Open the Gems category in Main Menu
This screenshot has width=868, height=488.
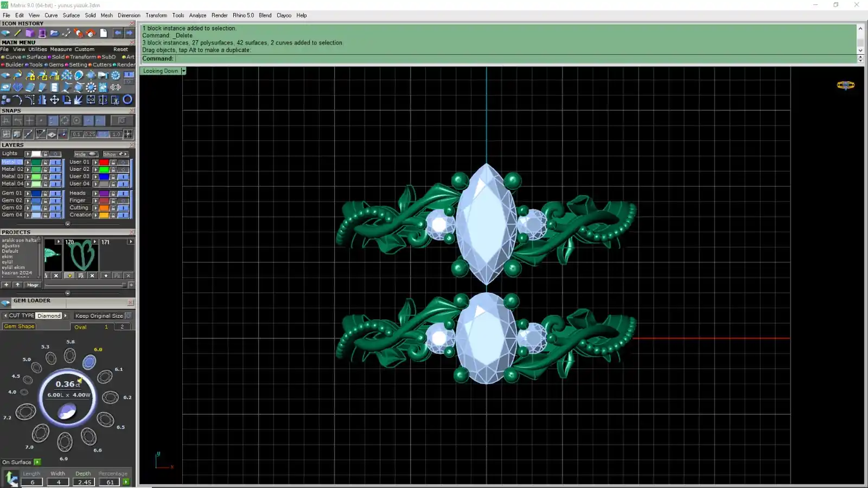[x=56, y=65]
